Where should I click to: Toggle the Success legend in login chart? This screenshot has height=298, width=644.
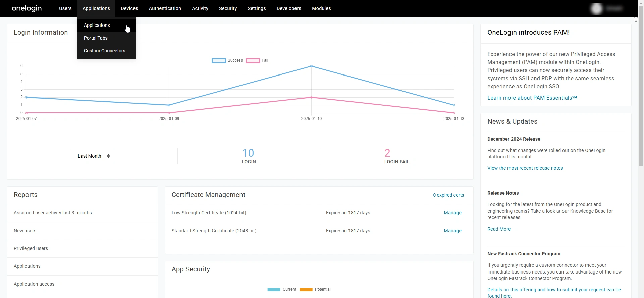pyautogui.click(x=227, y=60)
